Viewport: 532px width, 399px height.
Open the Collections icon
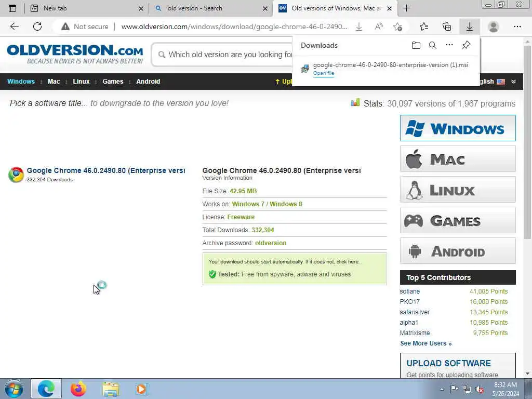point(447,26)
